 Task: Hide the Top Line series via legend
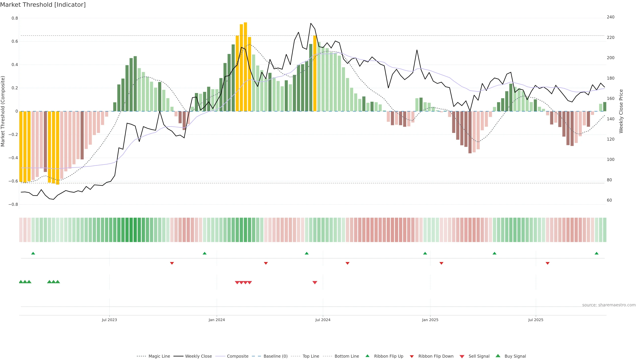311,356
